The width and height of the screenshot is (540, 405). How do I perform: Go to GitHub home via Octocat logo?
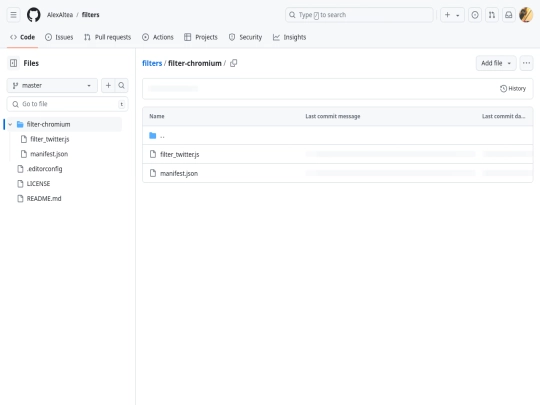33,15
